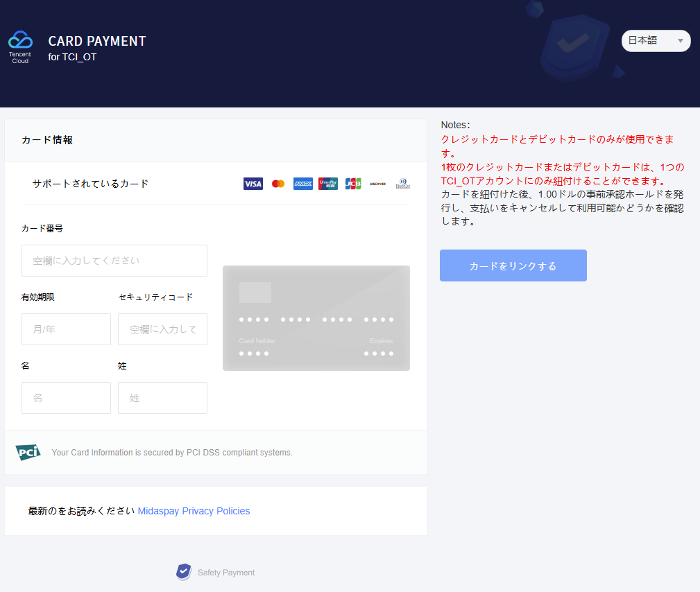The image size is (700, 592).
Task: Open the 日本語 language dropdown
Action: click(656, 41)
